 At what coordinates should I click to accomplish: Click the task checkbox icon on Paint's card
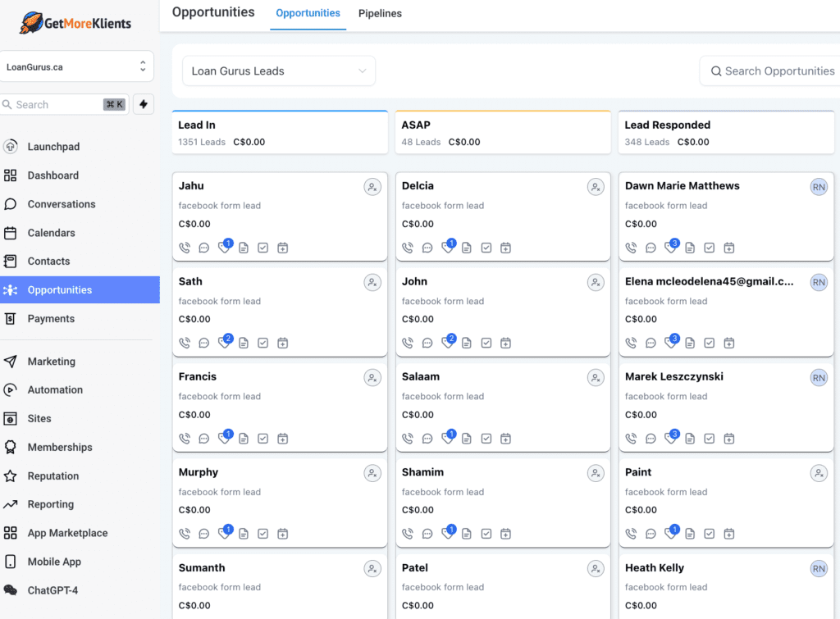tap(710, 534)
